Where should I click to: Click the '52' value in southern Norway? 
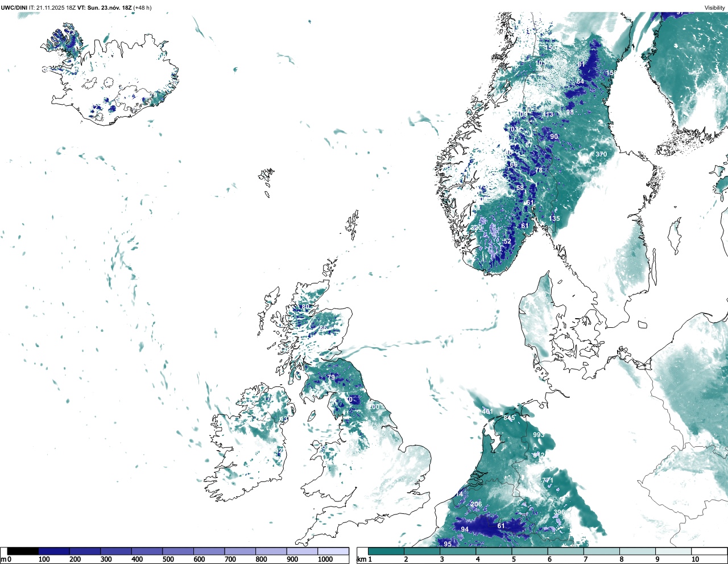tap(507, 241)
